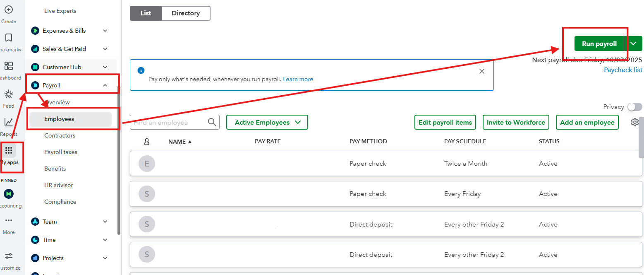Click the pinned Accounting app icon
Screen dimensions: 644x275
tap(9, 194)
